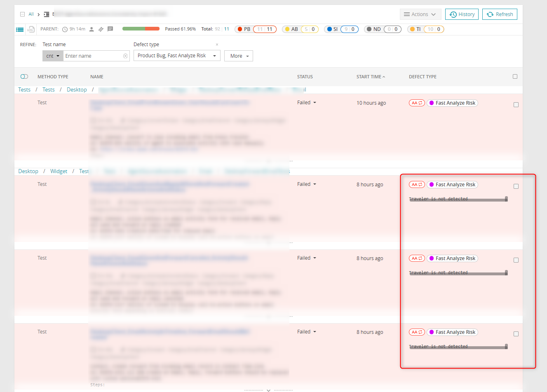Sort by the START TIME column header
This screenshot has width=547, height=392.
tap(371, 77)
